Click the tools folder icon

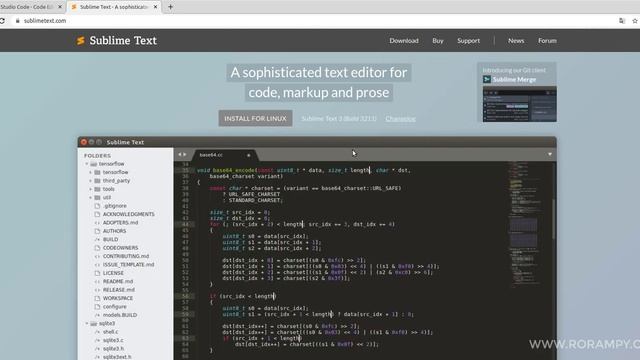pos(97,189)
